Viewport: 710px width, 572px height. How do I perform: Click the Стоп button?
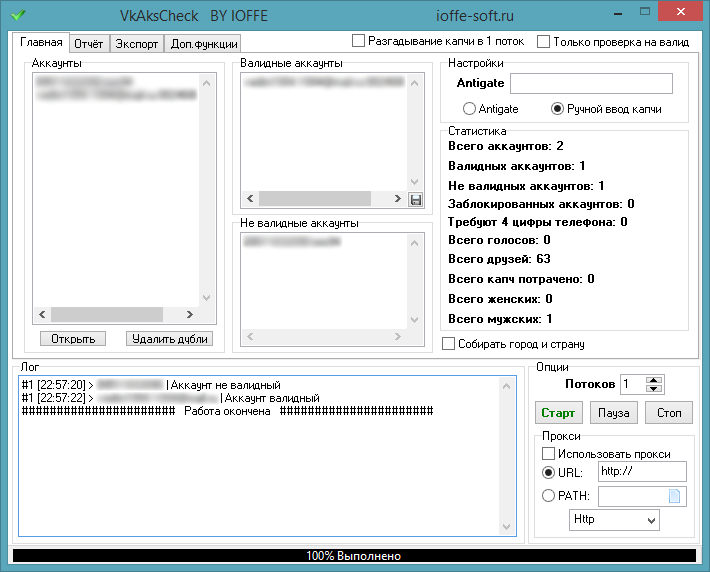click(x=669, y=413)
